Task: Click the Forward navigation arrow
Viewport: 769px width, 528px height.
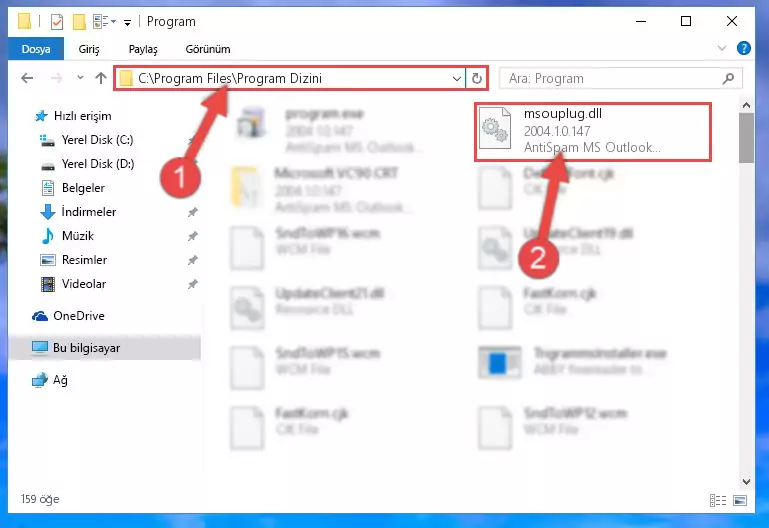Action: point(56,78)
